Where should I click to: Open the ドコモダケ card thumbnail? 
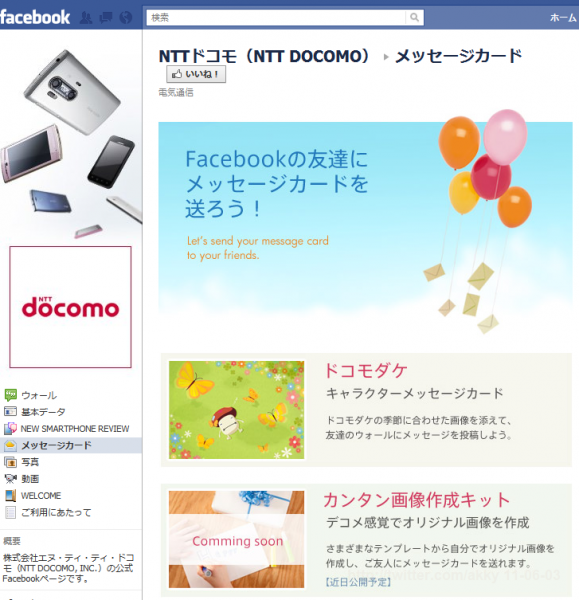[236, 410]
